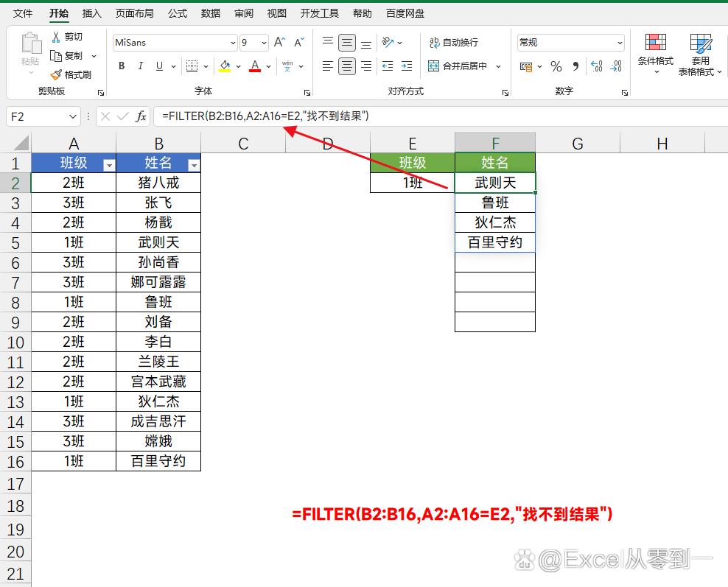
Task: Click the phonetic guide (wén) icon
Action: click(x=287, y=66)
